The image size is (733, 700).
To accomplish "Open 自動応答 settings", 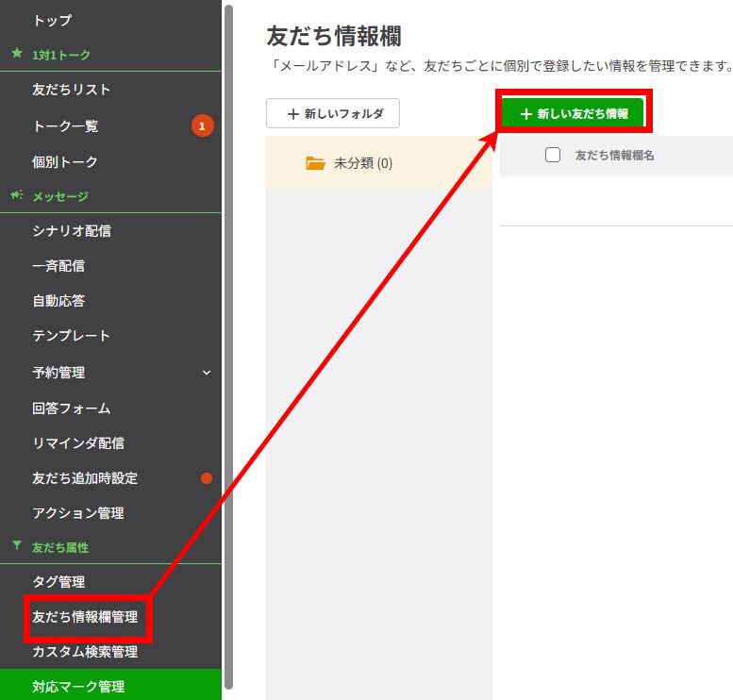I will click(58, 301).
